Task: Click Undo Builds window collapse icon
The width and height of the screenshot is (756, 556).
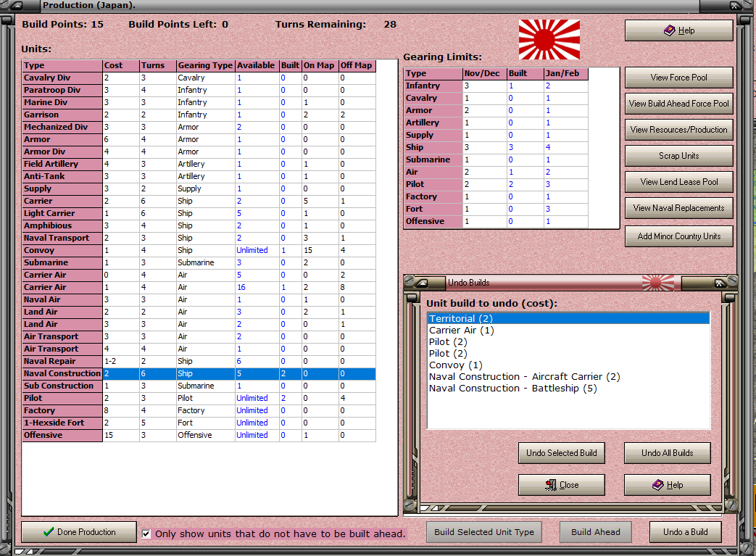Action: pyautogui.click(x=423, y=283)
